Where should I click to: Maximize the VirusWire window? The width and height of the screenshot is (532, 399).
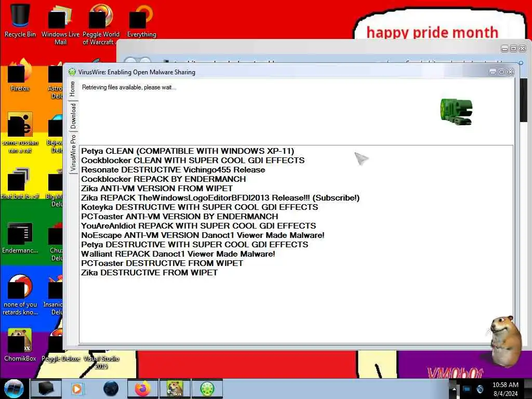(x=501, y=72)
